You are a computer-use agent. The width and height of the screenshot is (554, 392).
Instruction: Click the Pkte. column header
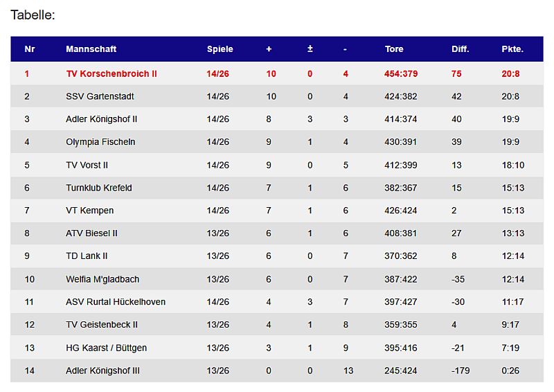pyautogui.click(x=512, y=49)
